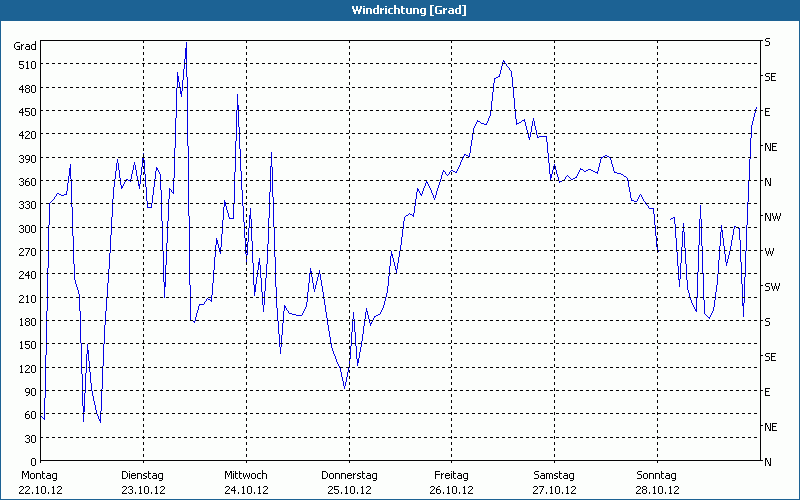
Task: Select the 360 y-axis value
Action: pyautogui.click(x=28, y=182)
